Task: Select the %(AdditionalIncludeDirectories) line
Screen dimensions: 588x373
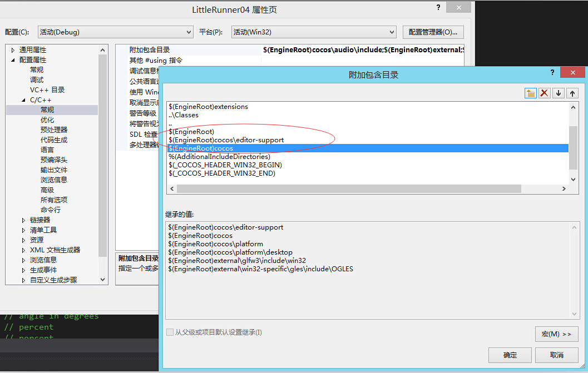Action: pyautogui.click(x=219, y=157)
